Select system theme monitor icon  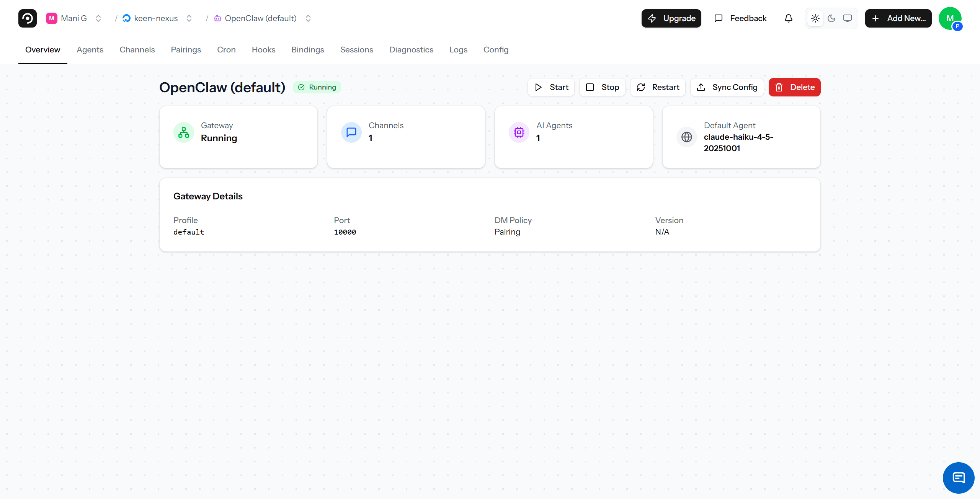tap(848, 18)
